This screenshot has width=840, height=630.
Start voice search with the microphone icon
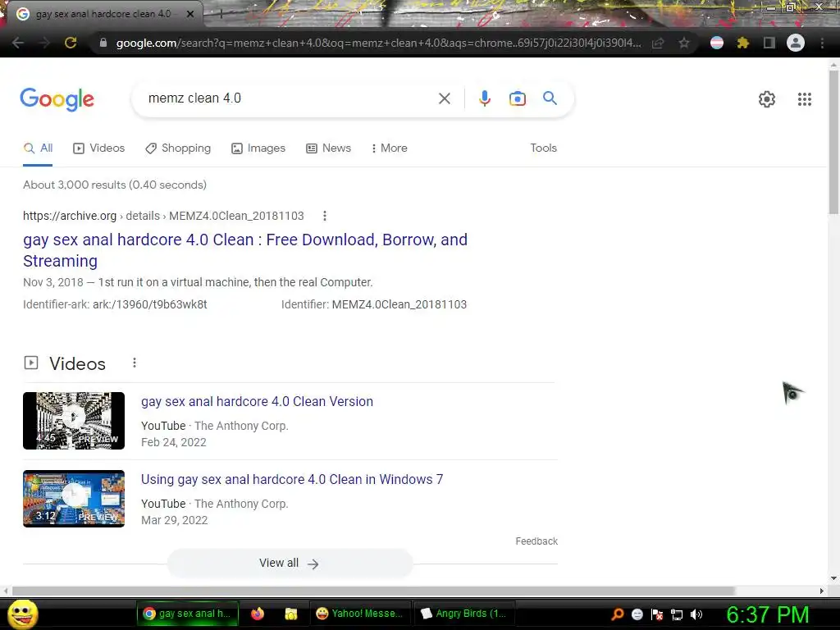click(484, 98)
